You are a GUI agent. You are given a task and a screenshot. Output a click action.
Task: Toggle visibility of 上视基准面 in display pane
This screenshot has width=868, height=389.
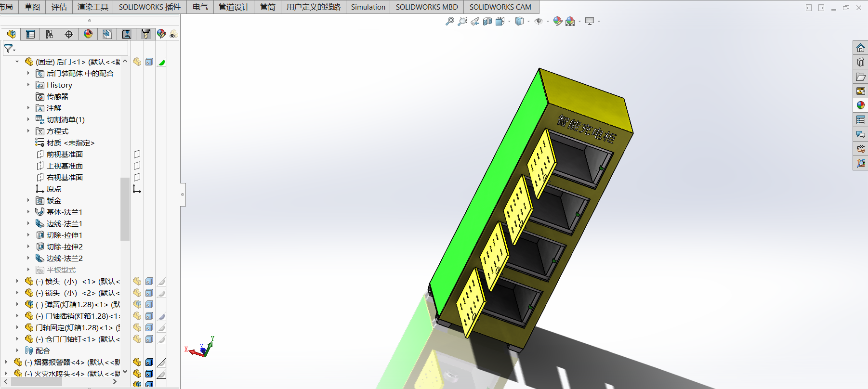pyautogui.click(x=137, y=166)
